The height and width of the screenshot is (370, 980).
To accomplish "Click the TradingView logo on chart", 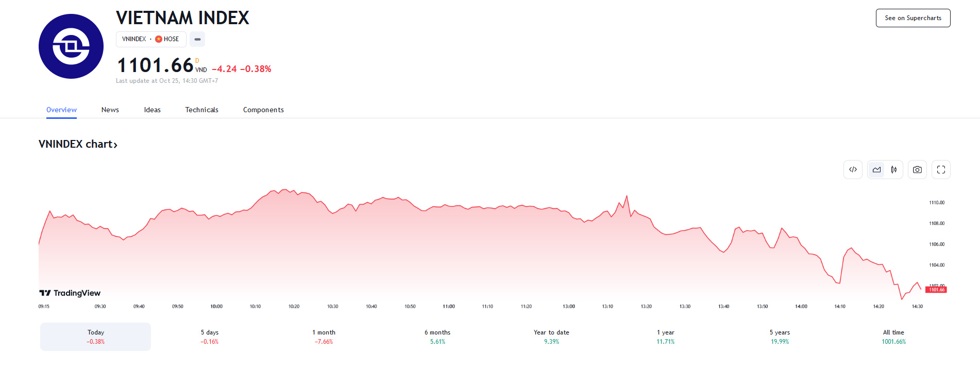I will point(70,293).
